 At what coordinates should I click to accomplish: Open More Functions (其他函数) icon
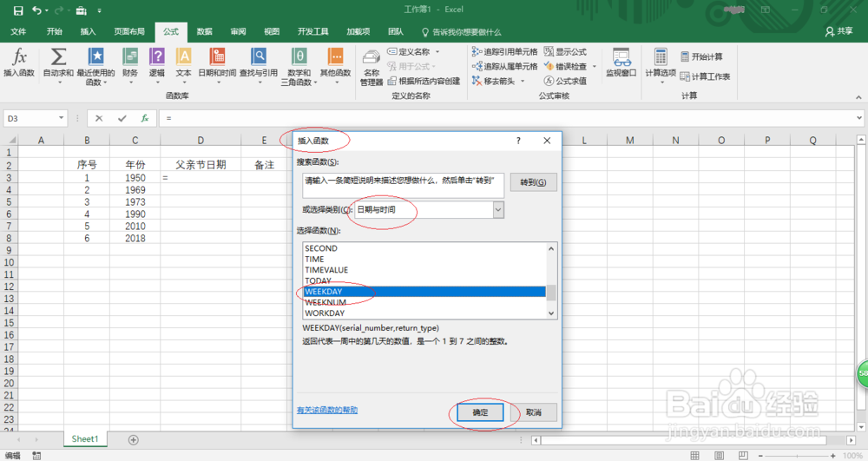(x=335, y=65)
